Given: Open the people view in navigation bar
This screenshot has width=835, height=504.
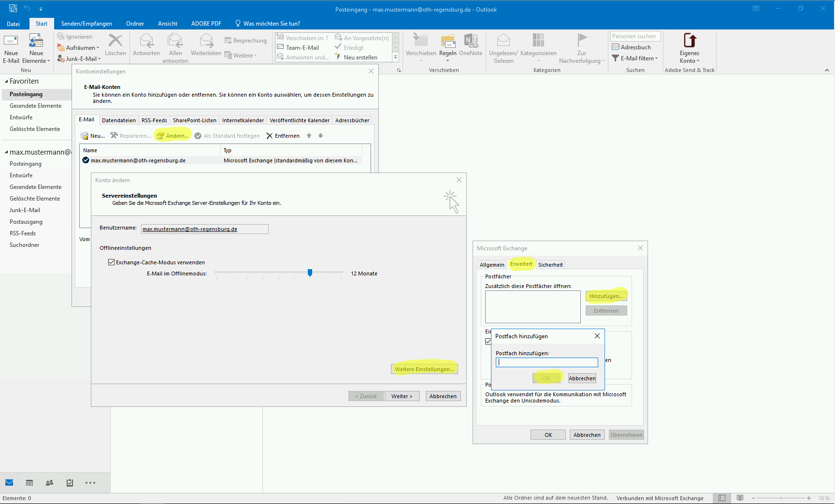Looking at the screenshot, I should tap(49, 483).
